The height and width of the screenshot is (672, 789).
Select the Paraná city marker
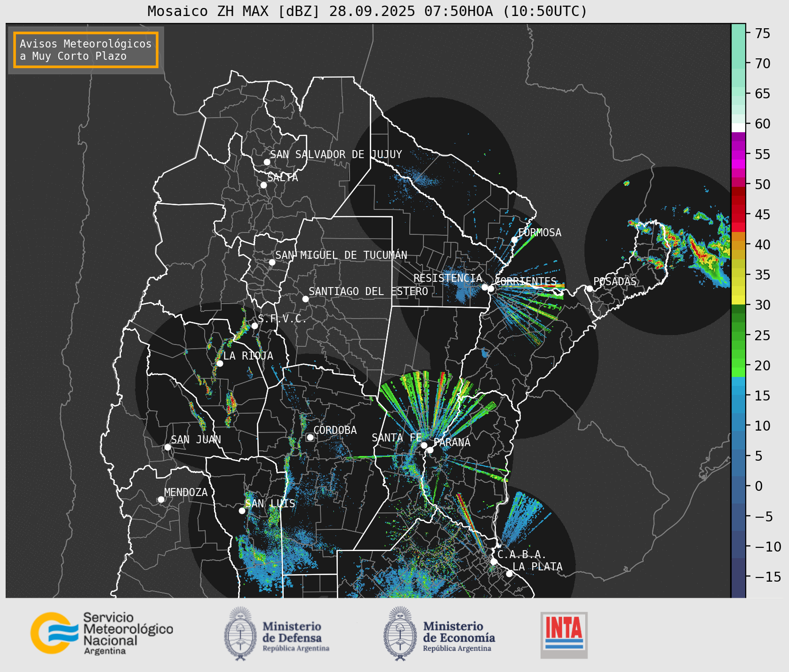click(x=430, y=450)
